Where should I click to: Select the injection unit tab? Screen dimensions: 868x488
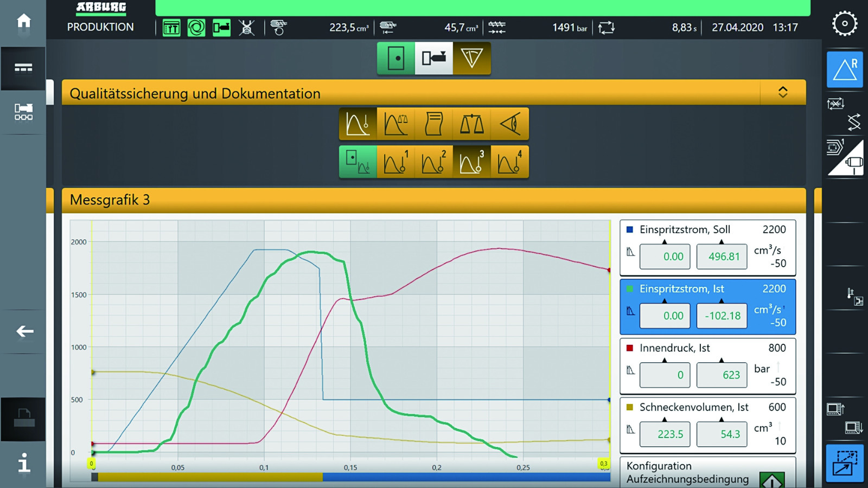point(434,58)
